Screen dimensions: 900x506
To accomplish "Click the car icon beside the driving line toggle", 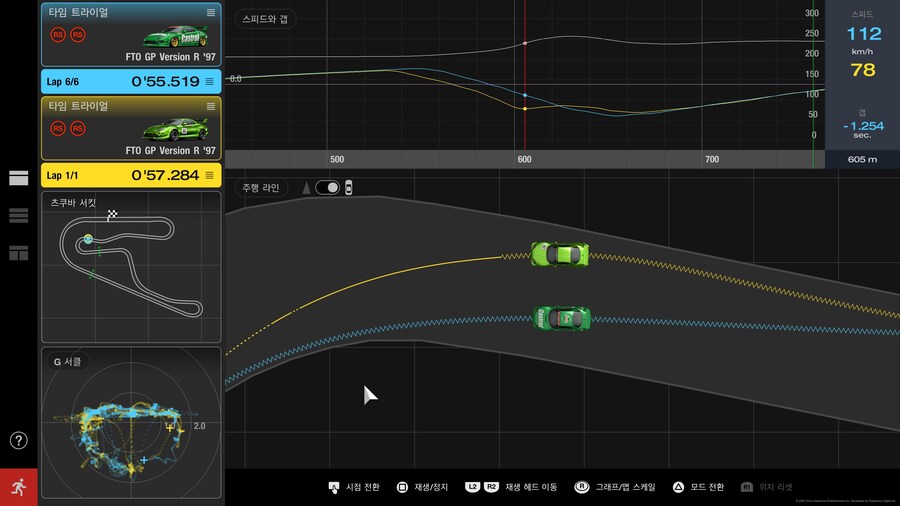I will [x=349, y=187].
